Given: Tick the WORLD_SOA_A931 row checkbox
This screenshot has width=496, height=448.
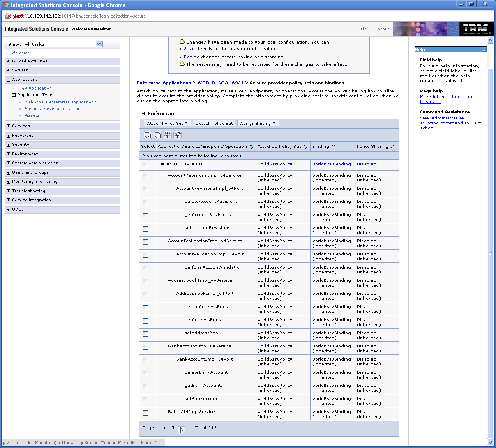Looking at the screenshot, I should point(145,165).
